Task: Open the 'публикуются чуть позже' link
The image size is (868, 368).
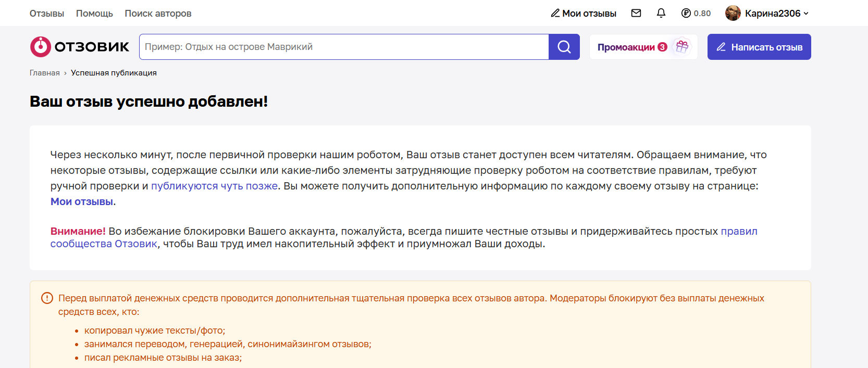Action: [x=214, y=186]
